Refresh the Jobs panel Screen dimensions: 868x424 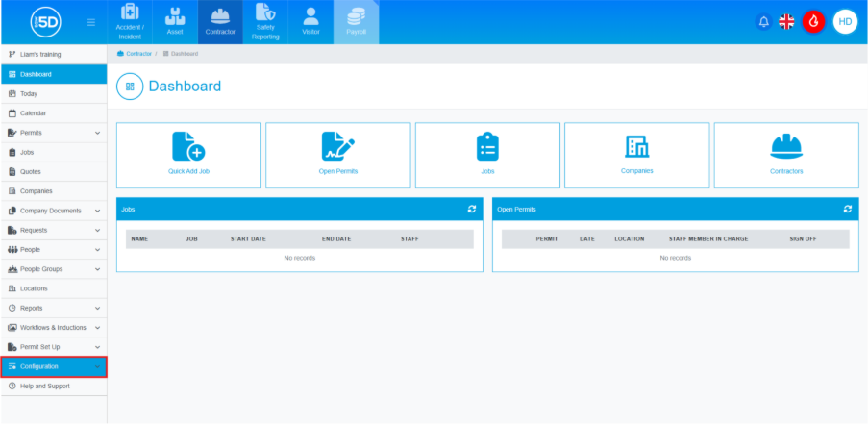(x=472, y=209)
